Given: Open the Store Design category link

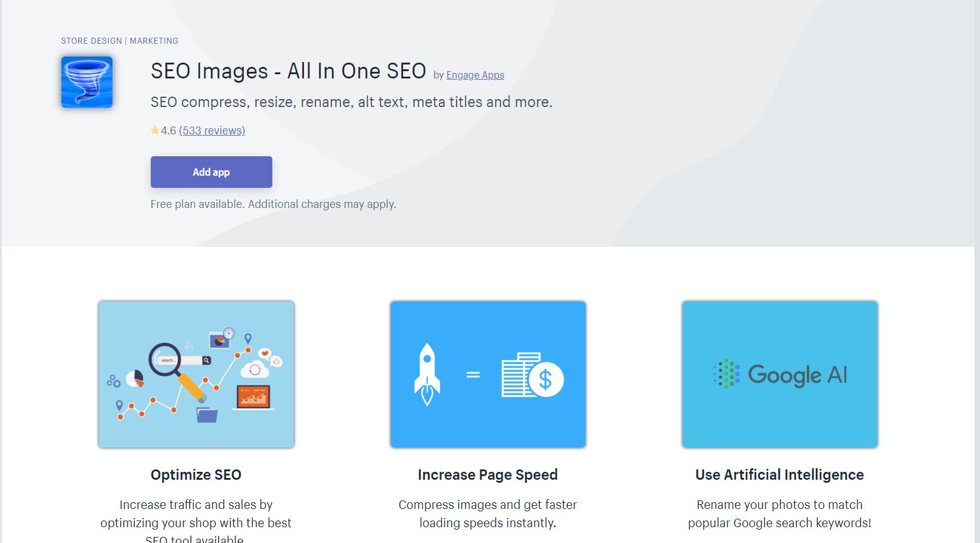Looking at the screenshot, I should [x=92, y=41].
